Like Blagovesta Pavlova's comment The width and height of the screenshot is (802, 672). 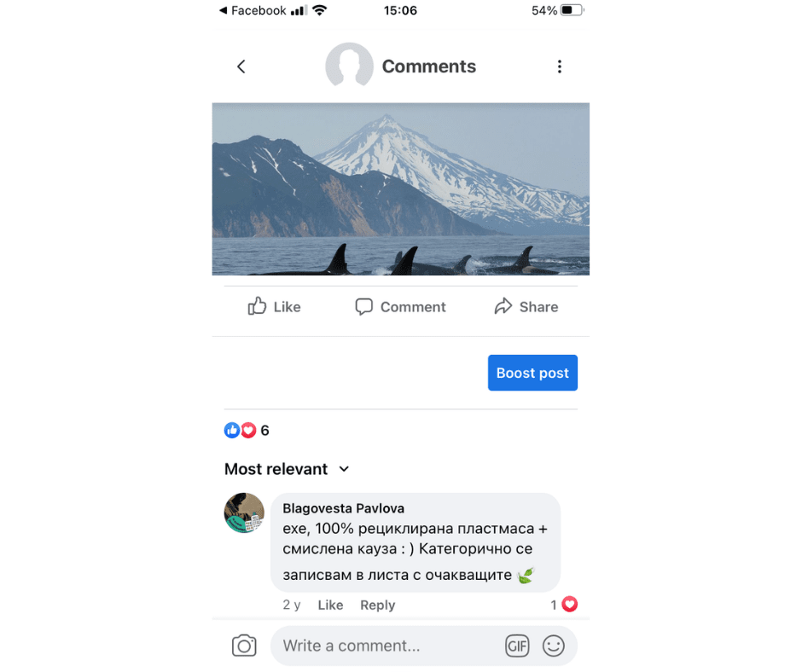click(x=330, y=605)
